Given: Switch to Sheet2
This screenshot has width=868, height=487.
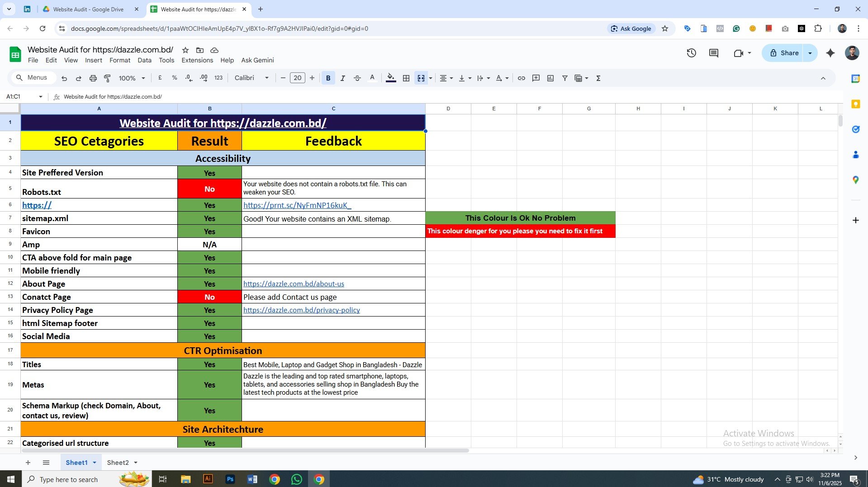Looking at the screenshot, I should 118,462.
